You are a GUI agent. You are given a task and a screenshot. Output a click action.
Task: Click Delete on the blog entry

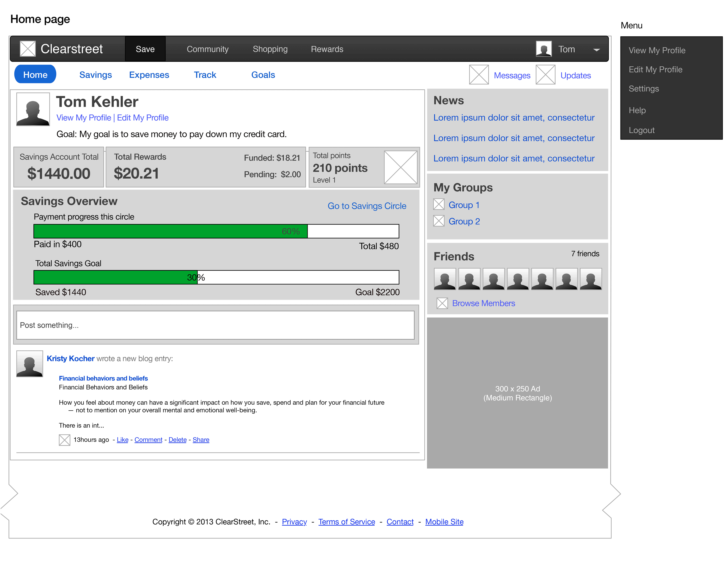[x=178, y=440]
